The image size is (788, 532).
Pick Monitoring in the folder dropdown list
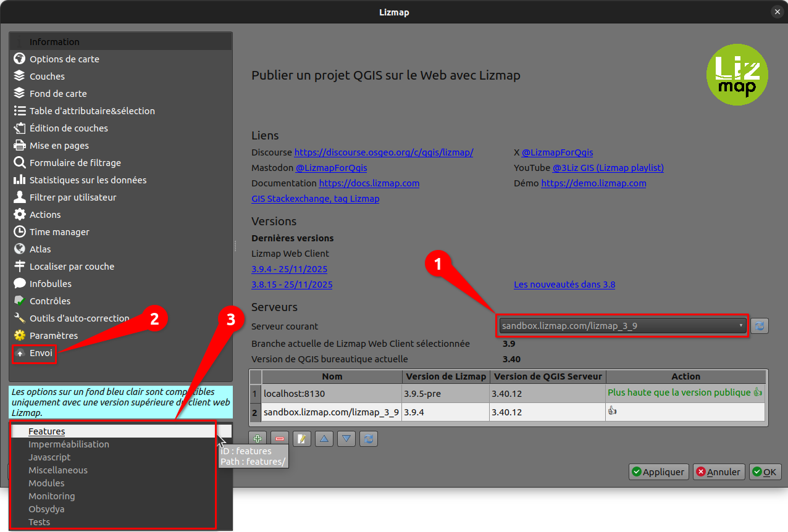(x=52, y=496)
